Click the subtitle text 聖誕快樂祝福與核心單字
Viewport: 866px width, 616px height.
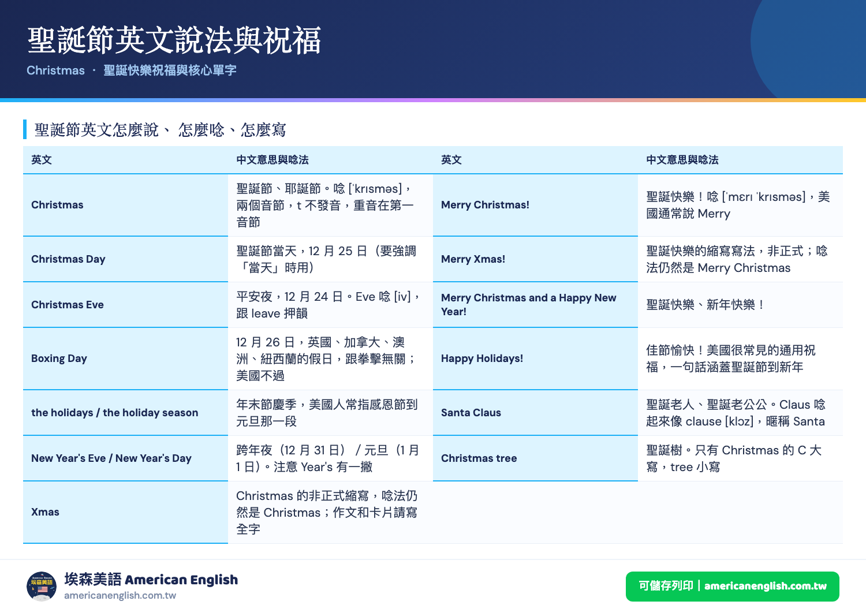pos(170,70)
